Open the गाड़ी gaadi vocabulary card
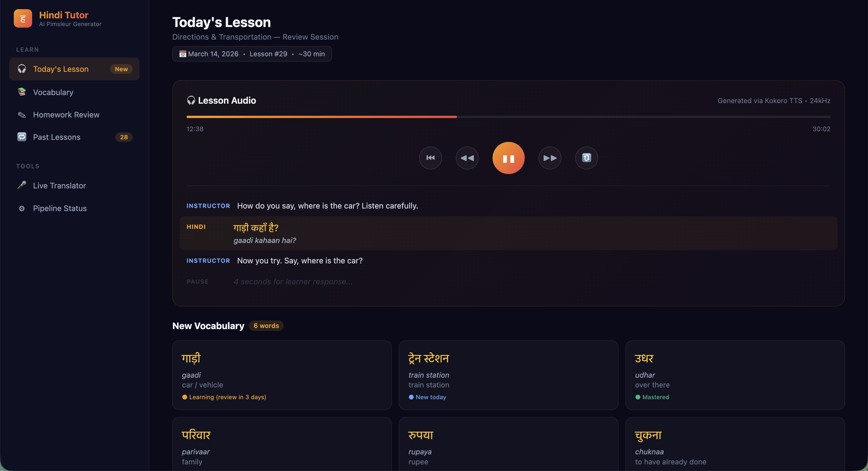 [282, 375]
